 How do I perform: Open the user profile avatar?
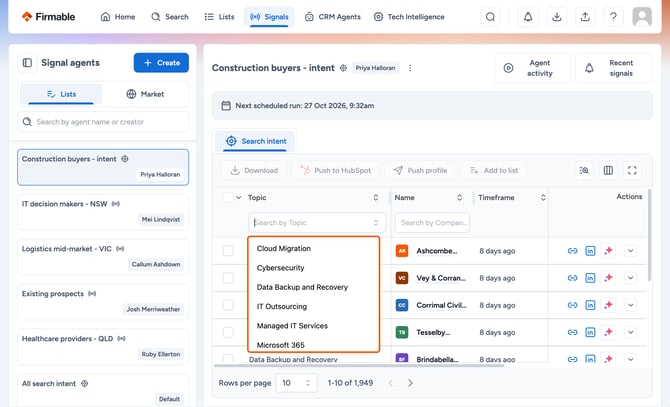pos(642,17)
